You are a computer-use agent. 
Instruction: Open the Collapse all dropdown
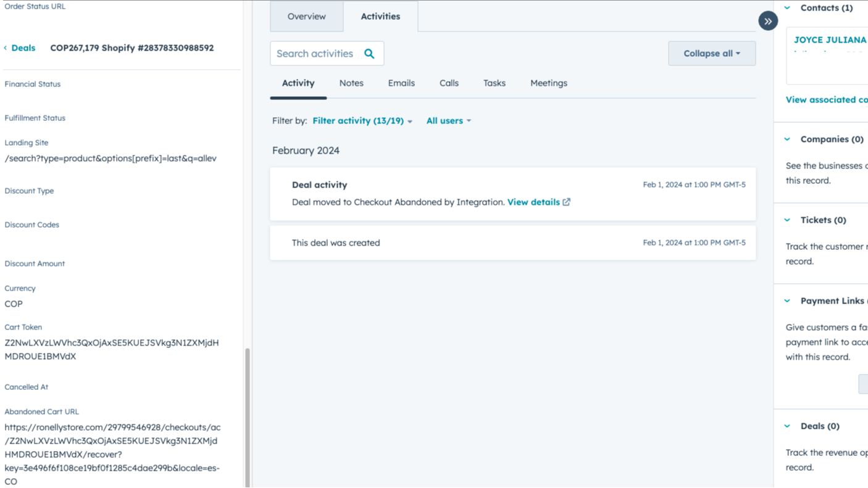click(711, 54)
